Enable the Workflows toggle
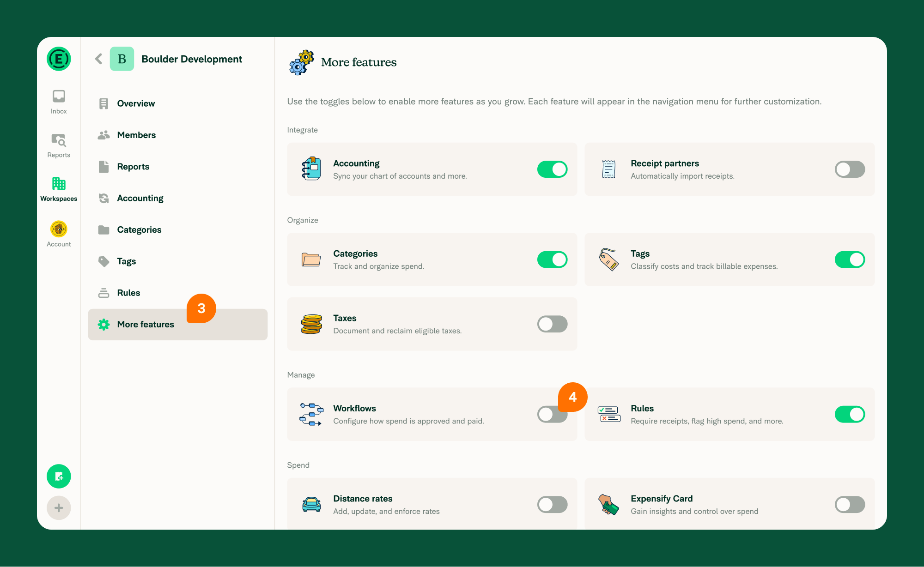924x567 pixels. click(x=552, y=414)
